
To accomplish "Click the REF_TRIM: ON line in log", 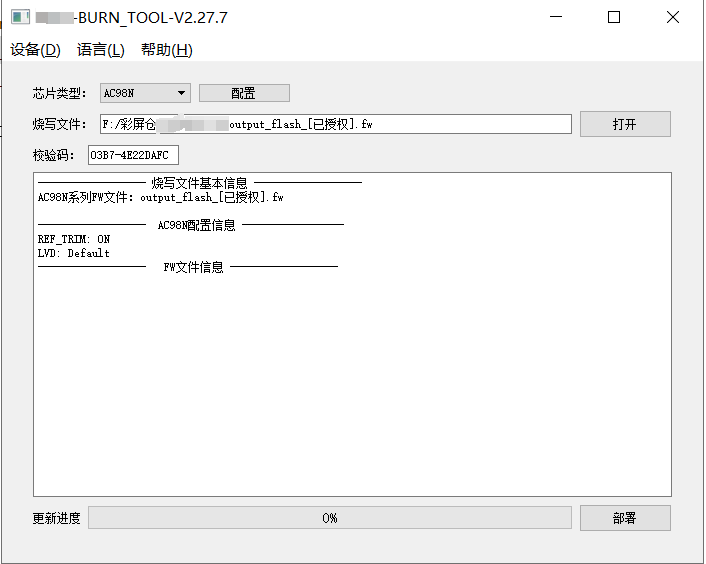I will pos(74,239).
